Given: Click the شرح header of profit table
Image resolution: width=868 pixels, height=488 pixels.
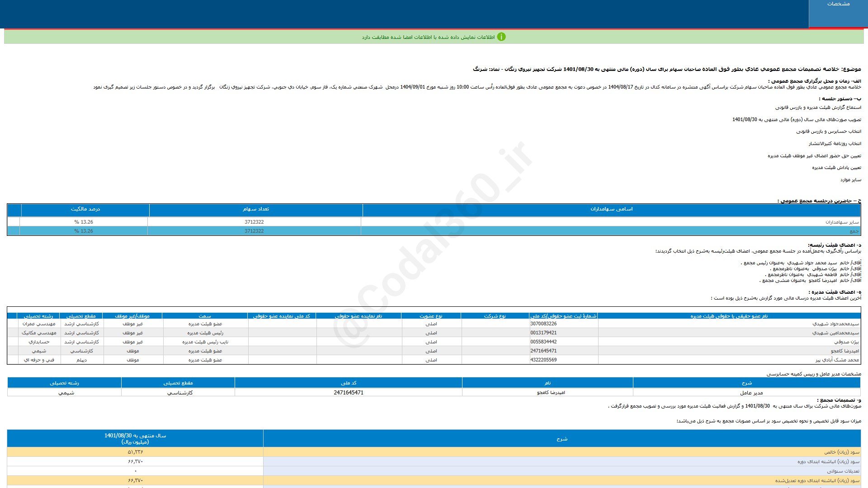Looking at the screenshot, I should click(x=561, y=439).
